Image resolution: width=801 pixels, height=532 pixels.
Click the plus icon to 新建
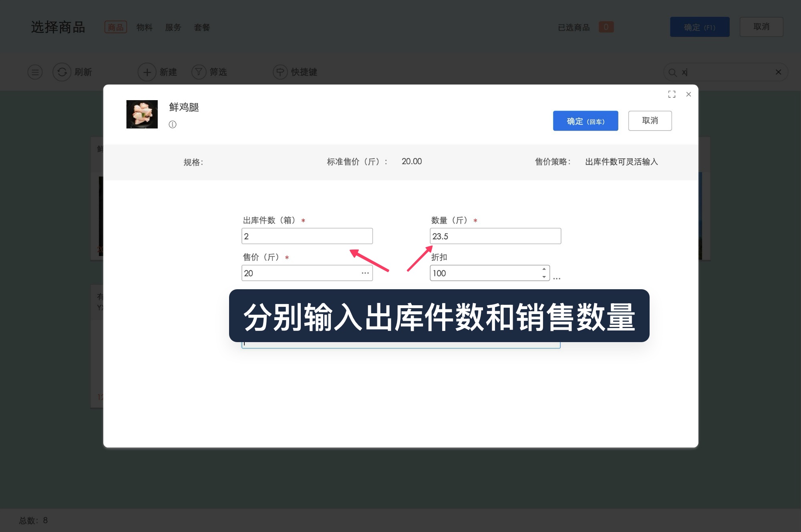pyautogui.click(x=147, y=72)
